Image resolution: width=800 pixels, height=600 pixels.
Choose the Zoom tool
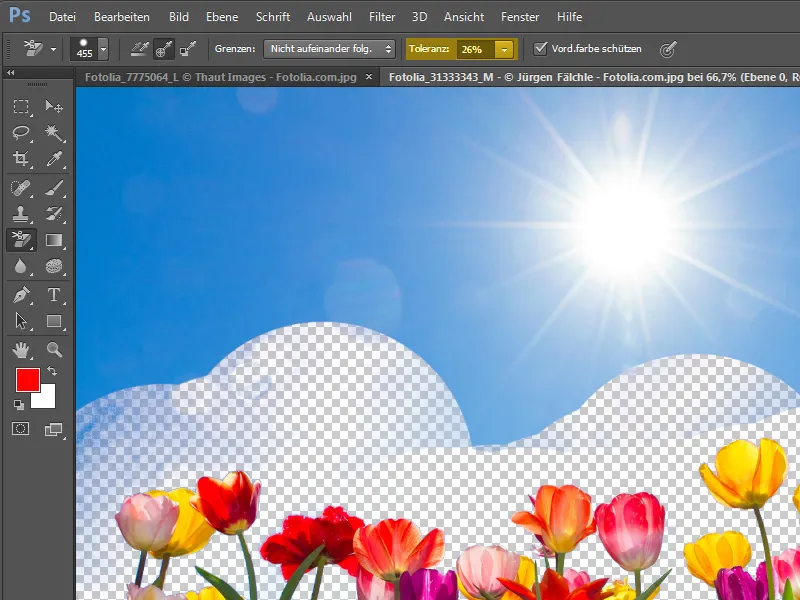click(54, 349)
